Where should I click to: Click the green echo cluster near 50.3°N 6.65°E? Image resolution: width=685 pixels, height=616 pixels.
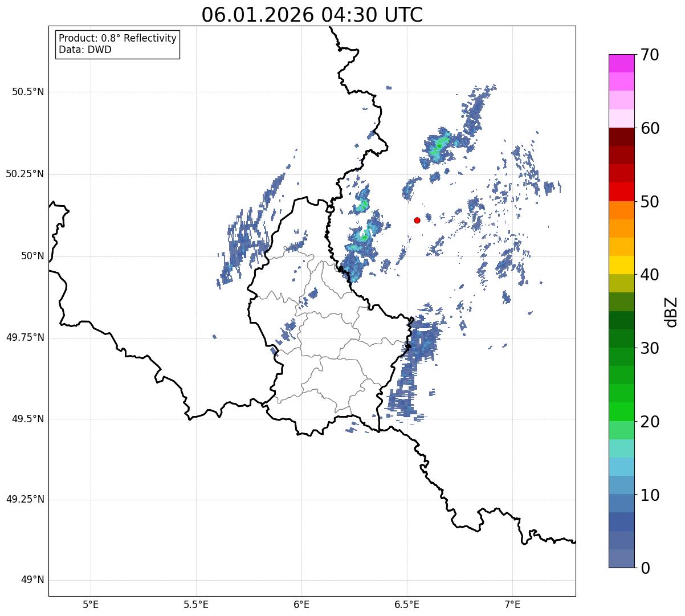(439, 147)
